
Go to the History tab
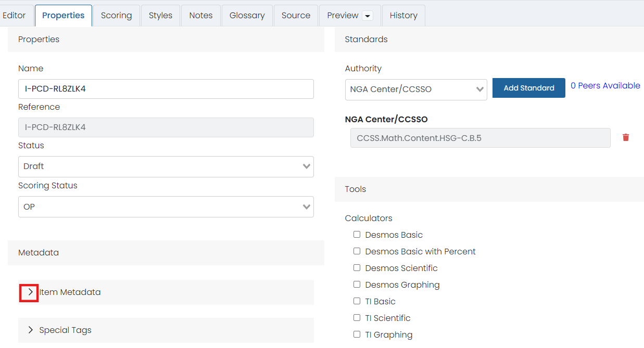403,16
